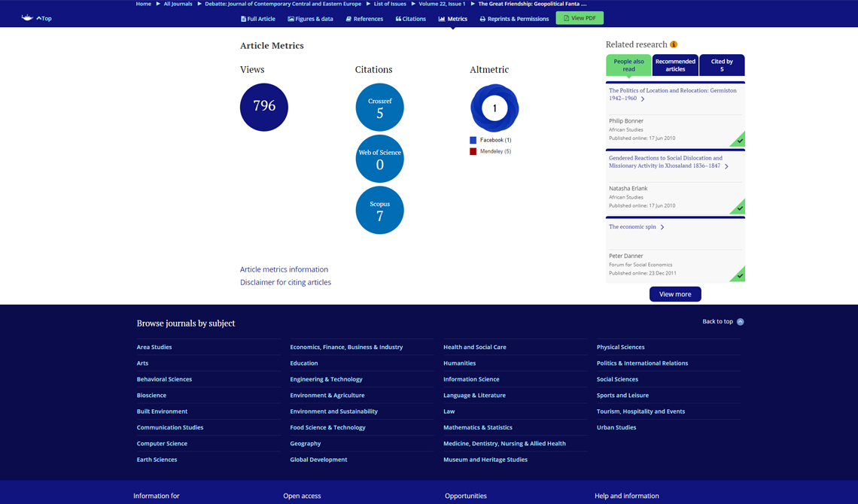Select the People also read tab
The height and width of the screenshot is (504, 858).
click(628, 65)
